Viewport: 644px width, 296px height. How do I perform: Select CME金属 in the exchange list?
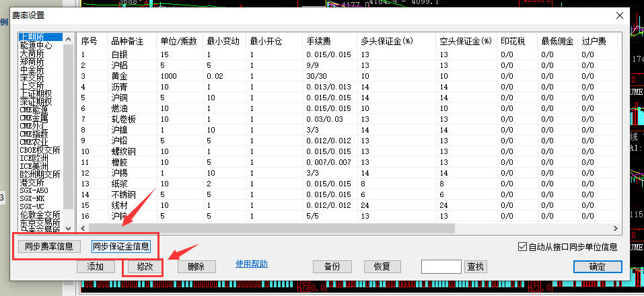40,118
